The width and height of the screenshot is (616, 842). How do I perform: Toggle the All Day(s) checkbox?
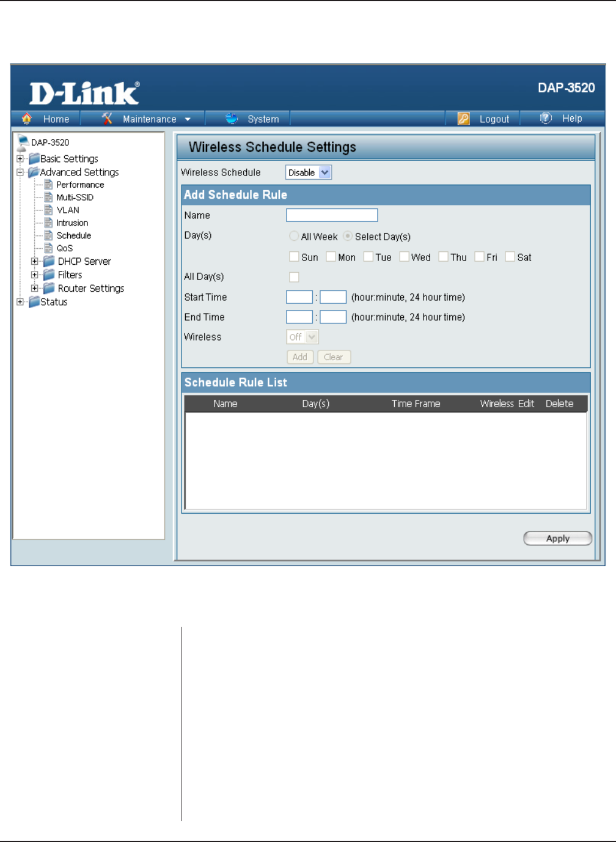point(294,277)
